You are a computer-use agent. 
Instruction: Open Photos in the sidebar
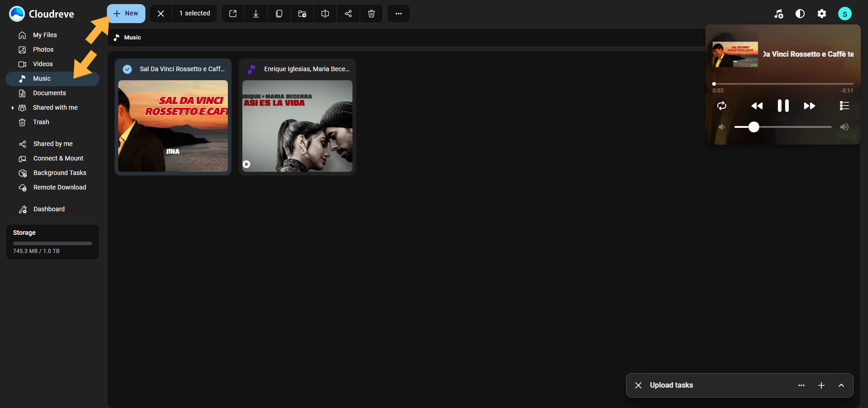(53, 49)
